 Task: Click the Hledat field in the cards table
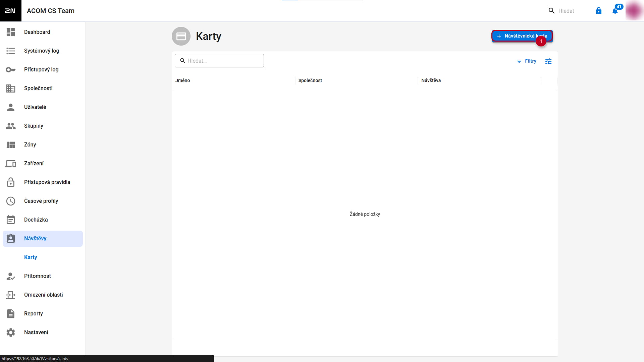pyautogui.click(x=219, y=61)
